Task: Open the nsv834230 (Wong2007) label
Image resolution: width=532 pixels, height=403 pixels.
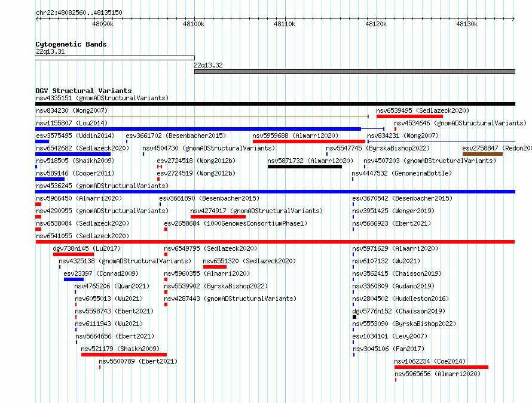Action: [x=72, y=110]
